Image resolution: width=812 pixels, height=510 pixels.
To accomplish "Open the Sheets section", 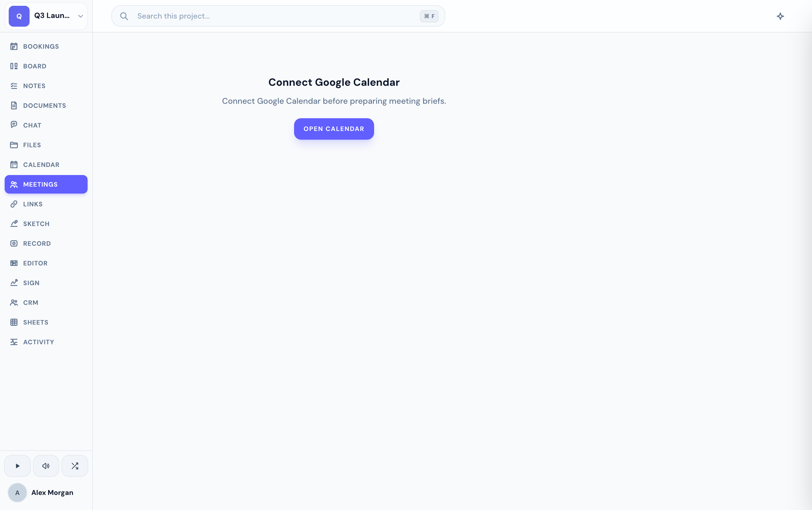I will click(x=46, y=322).
